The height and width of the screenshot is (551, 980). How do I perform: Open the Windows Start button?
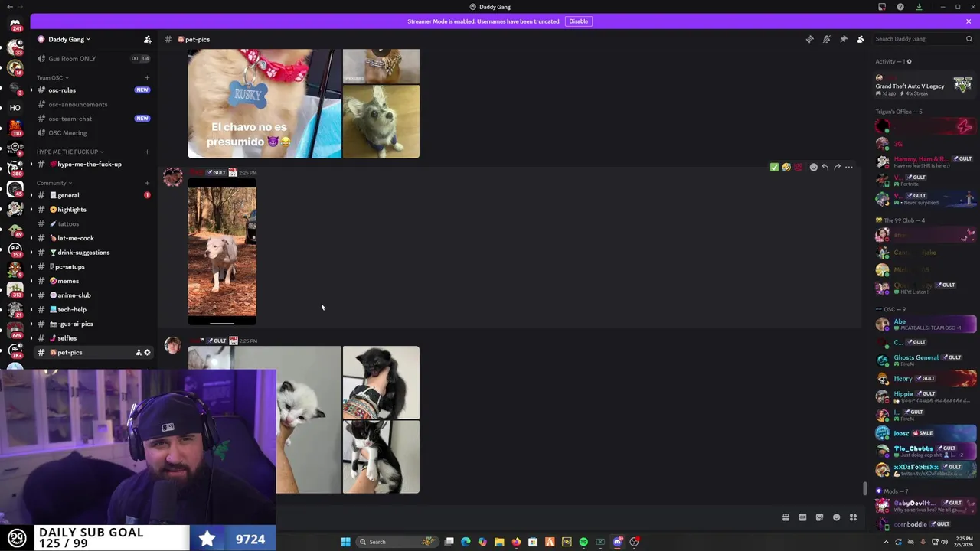(345, 542)
